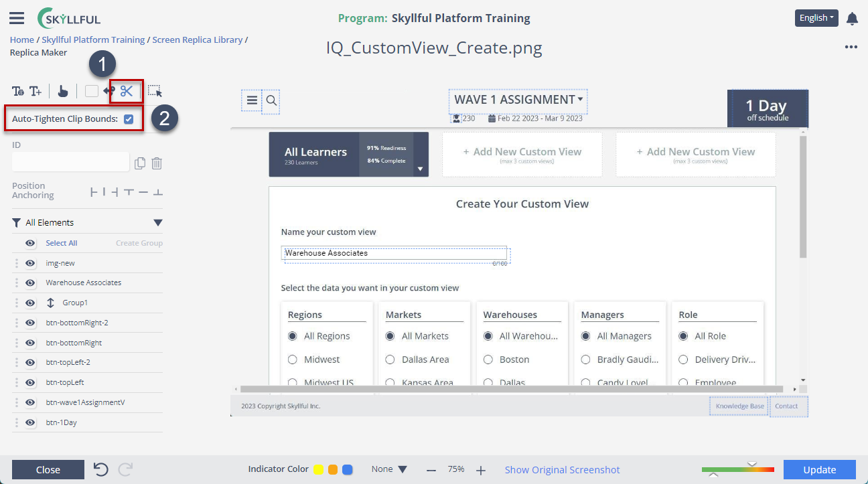Click the Knowledge Base footer link
The width and height of the screenshot is (868, 484).
(x=739, y=406)
